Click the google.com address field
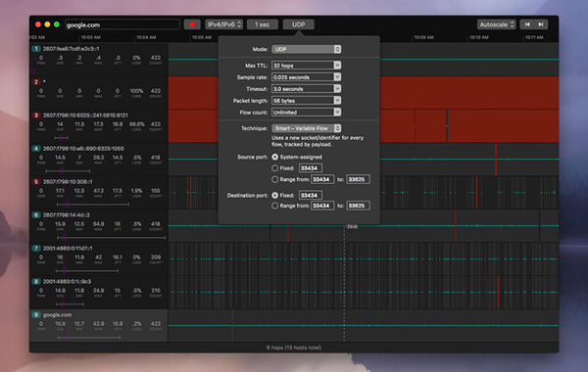 (122, 24)
